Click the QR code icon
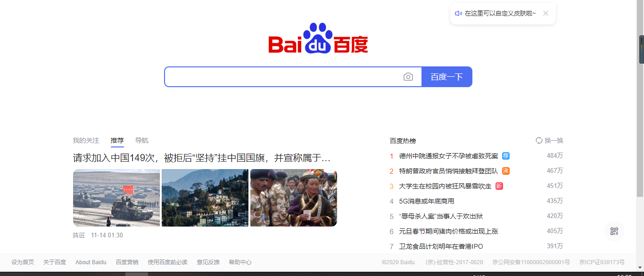Image resolution: width=644 pixels, height=276 pixels. [x=614, y=231]
